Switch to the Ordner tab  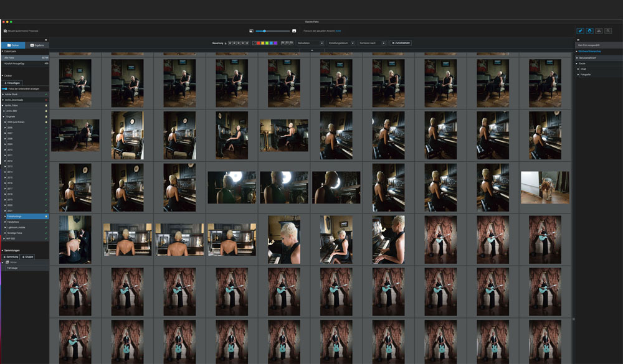click(13, 45)
